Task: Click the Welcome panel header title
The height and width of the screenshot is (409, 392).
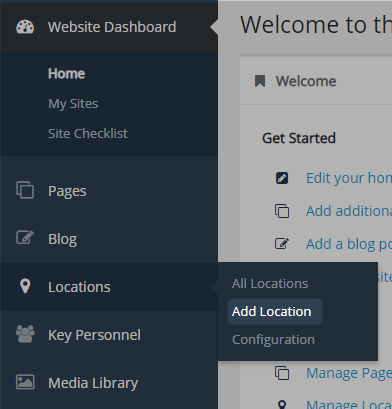Action: pos(306,81)
